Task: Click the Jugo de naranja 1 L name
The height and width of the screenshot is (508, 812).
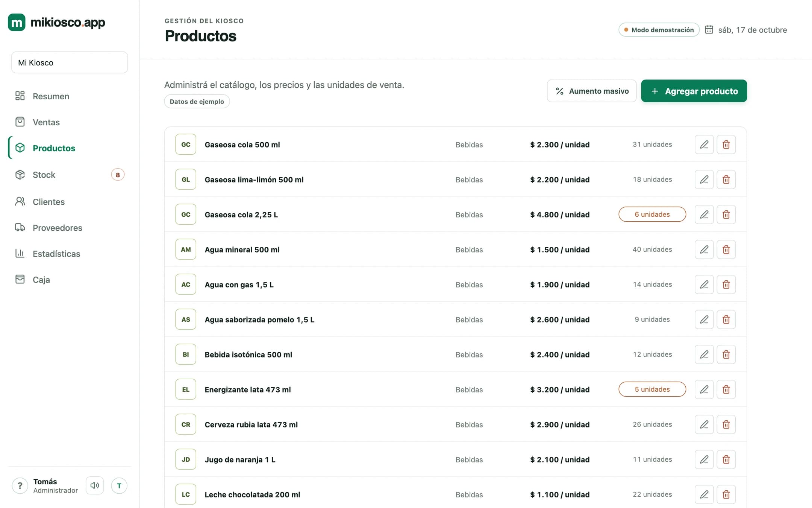Action: (240, 459)
